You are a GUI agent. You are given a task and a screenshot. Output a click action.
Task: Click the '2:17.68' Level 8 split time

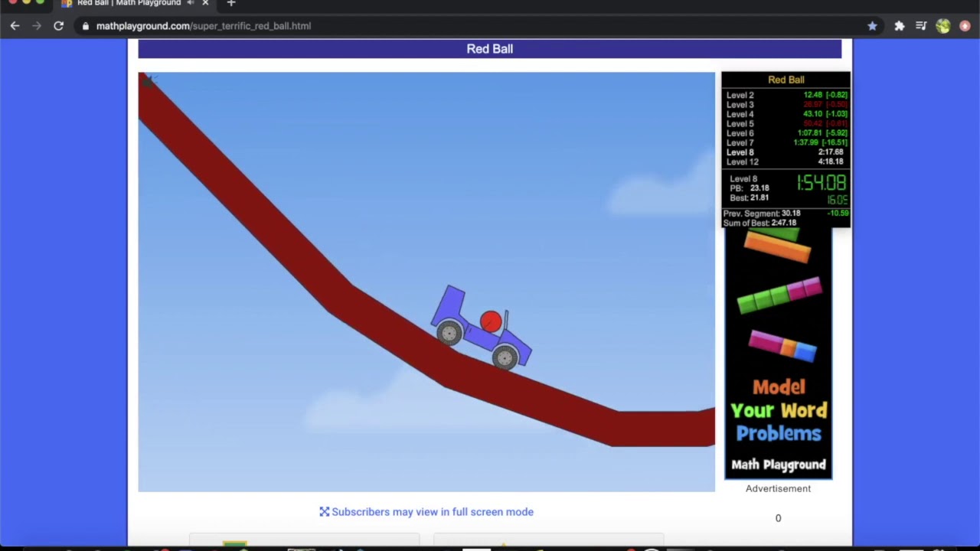click(x=831, y=152)
